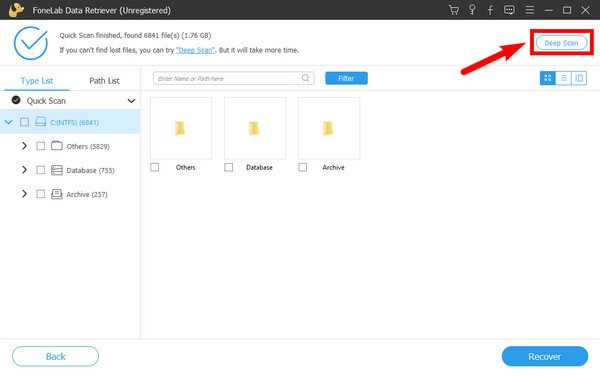
Task: Switch to thumbnail grid view
Action: tap(548, 78)
